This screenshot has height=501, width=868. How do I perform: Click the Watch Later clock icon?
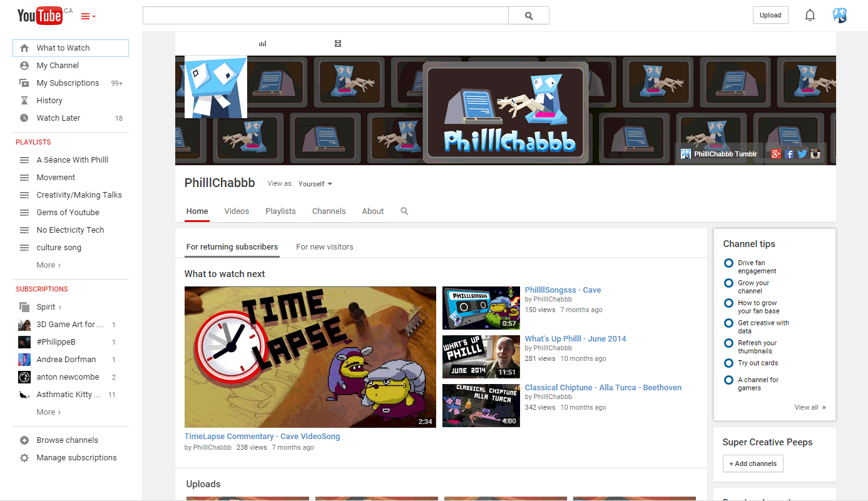pos(24,118)
